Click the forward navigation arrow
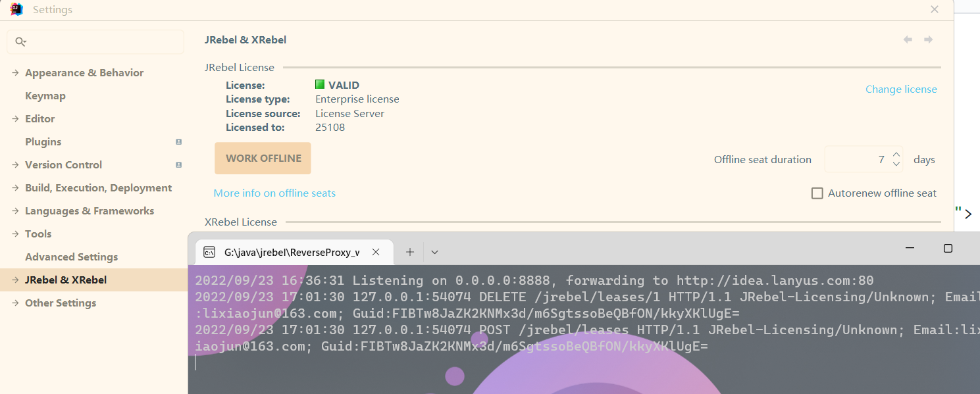The image size is (980, 394). point(928,39)
